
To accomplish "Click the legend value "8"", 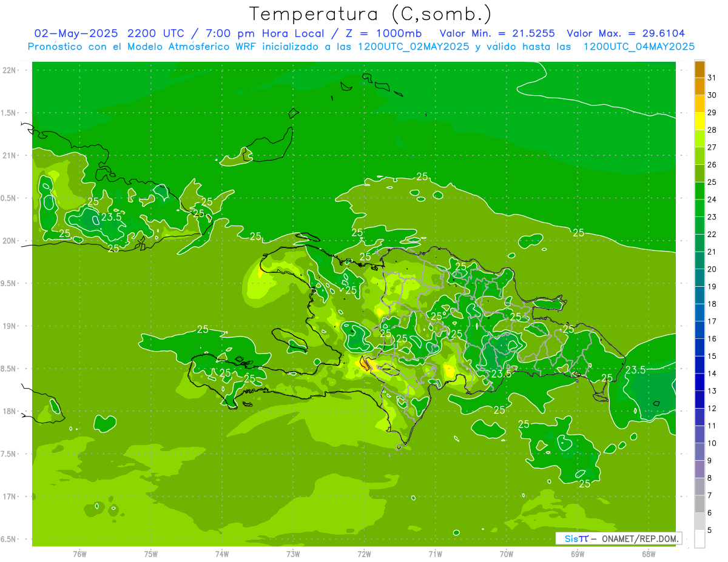I will coord(710,478).
